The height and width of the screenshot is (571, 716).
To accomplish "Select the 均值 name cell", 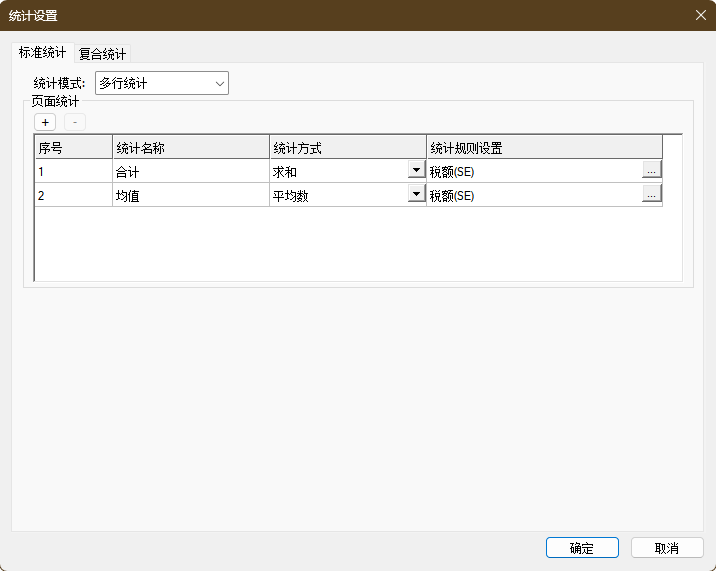I will point(190,196).
